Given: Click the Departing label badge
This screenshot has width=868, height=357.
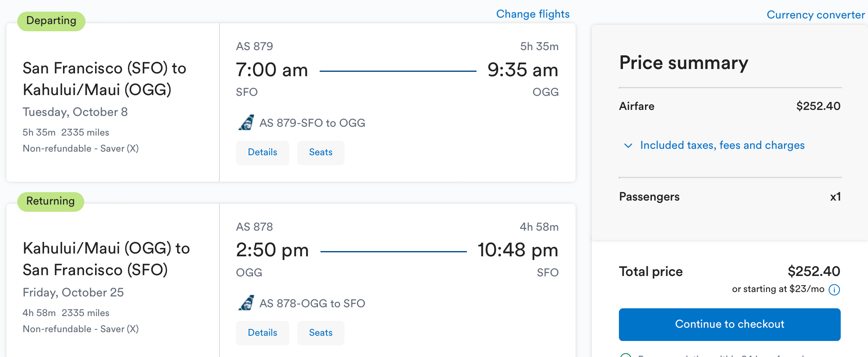Looking at the screenshot, I should tap(51, 21).
